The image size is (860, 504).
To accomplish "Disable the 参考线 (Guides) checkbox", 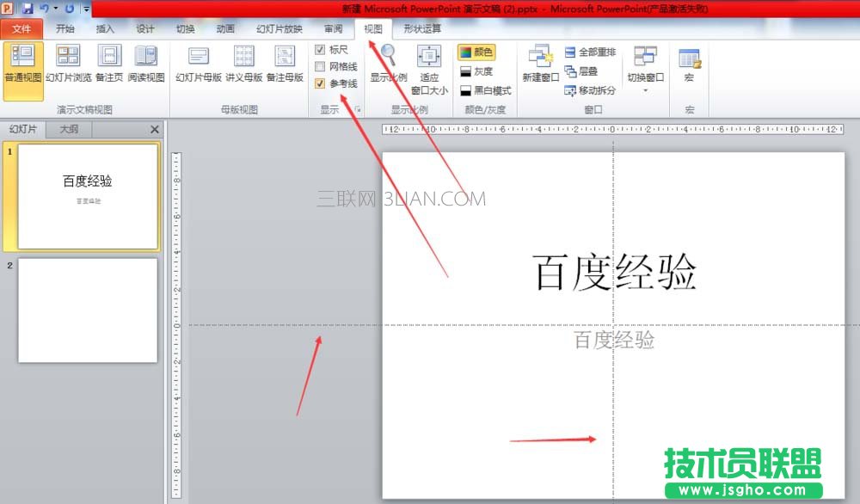I will 320,82.
